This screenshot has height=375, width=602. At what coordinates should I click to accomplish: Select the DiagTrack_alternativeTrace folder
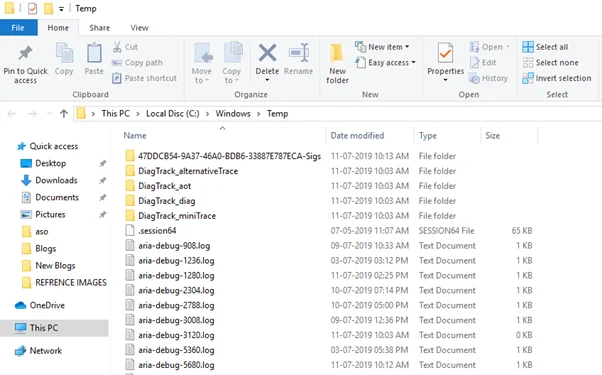click(x=181, y=171)
